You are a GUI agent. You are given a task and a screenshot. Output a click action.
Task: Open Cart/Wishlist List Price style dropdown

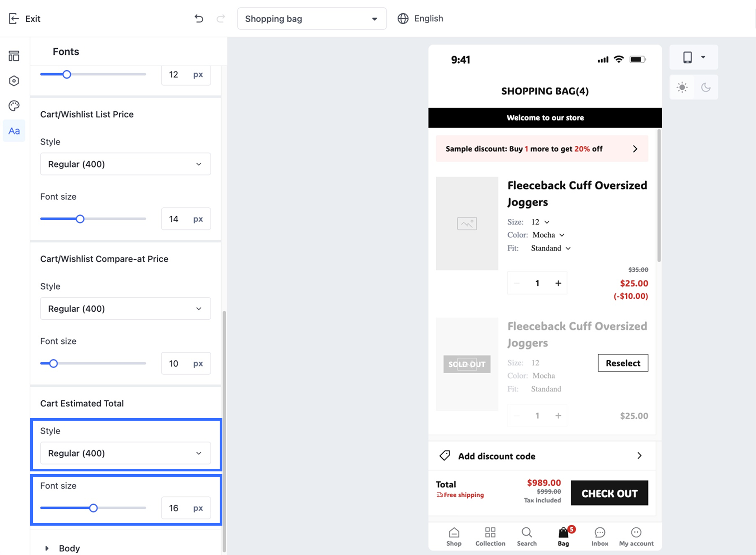[125, 164]
